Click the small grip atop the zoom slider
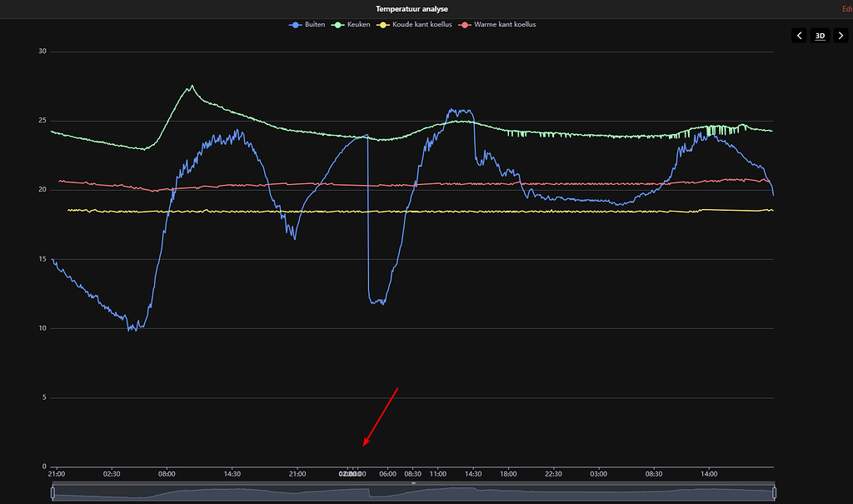 pyautogui.click(x=413, y=483)
